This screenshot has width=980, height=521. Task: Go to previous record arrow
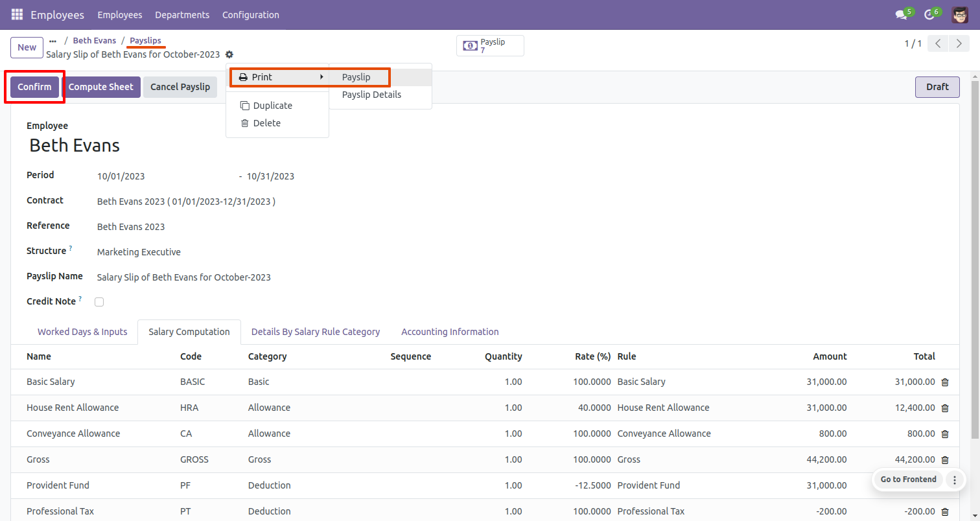pos(938,43)
